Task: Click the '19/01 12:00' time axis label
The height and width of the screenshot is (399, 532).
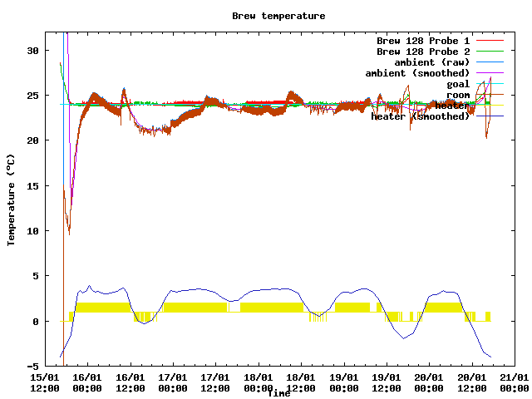Action: pyautogui.click(x=387, y=382)
